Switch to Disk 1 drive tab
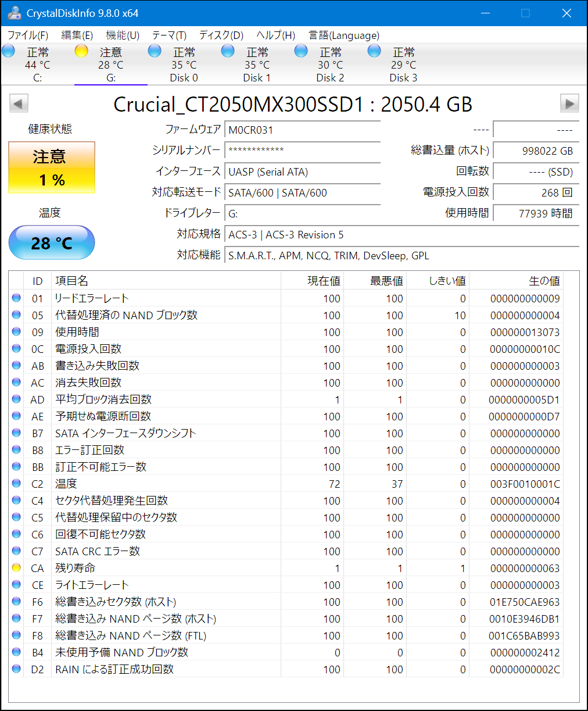588x711 pixels. (x=257, y=65)
